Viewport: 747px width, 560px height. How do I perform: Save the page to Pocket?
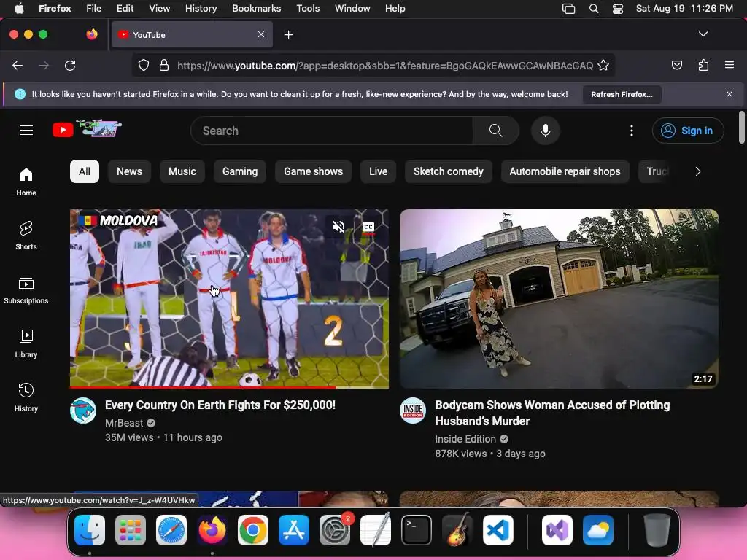click(x=676, y=65)
